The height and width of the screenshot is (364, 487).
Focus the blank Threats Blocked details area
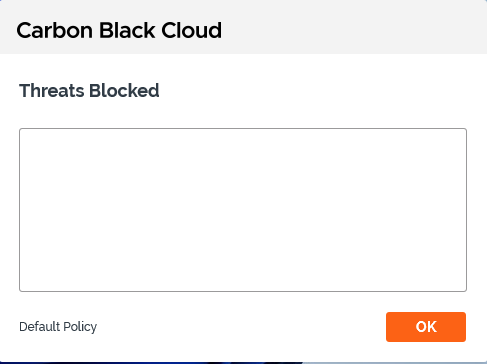click(243, 210)
